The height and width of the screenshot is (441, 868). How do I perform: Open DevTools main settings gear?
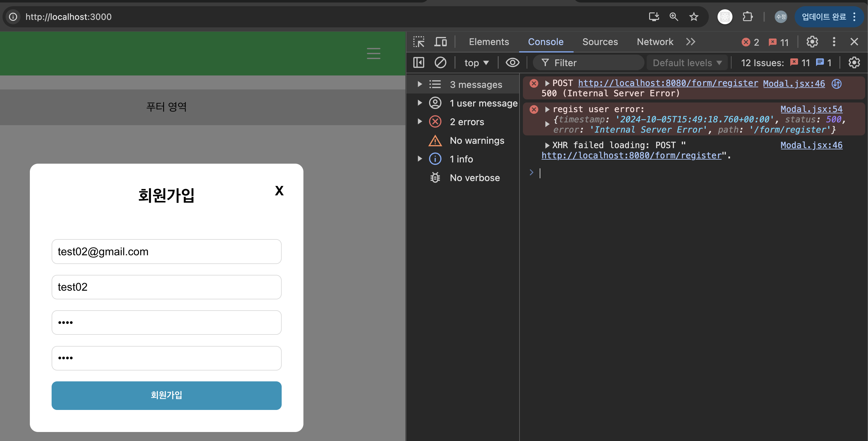[x=812, y=42]
